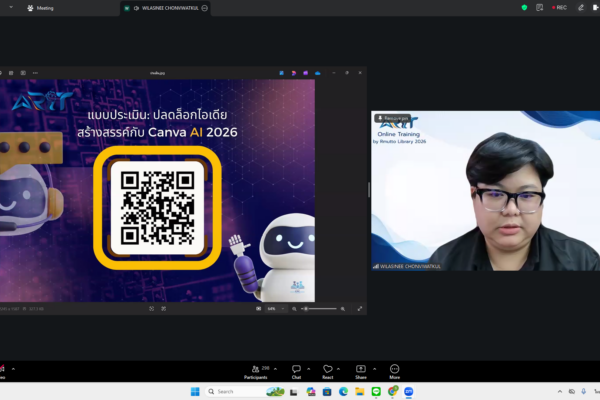Click the fit-to-window icon beside zoom percentage

(x=258, y=309)
